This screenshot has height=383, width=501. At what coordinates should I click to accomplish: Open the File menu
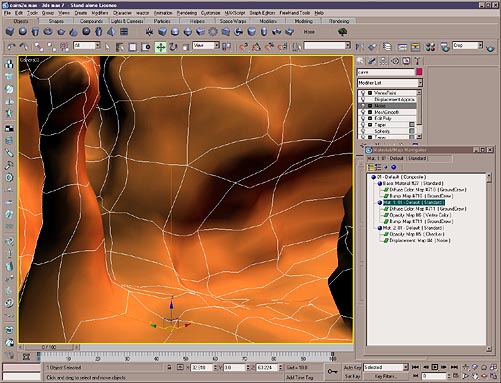(x=8, y=13)
